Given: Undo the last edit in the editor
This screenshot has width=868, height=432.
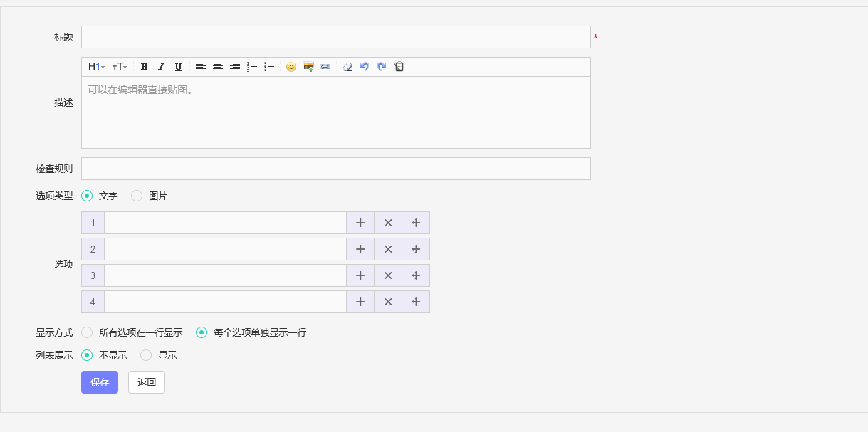Looking at the screenshot, I should (x=365, y=67).
